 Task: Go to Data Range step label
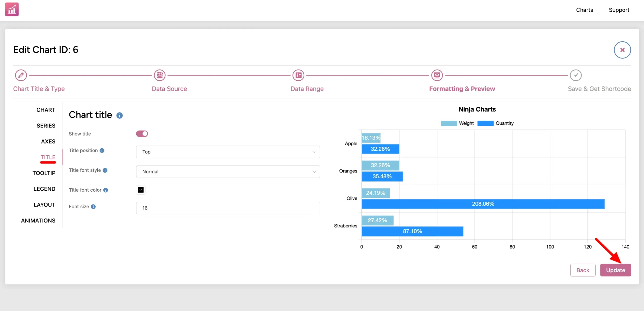coord(307,89)
